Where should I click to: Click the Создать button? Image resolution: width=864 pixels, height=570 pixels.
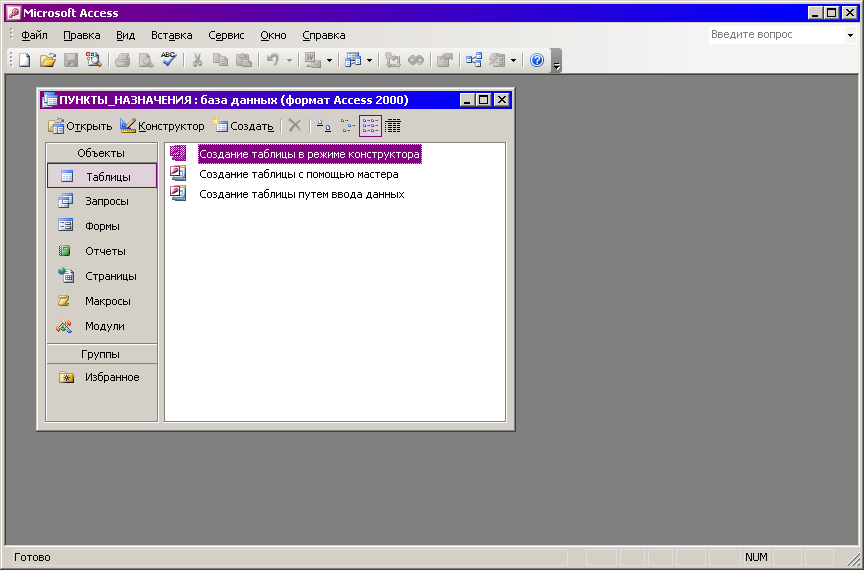point(243,126)
